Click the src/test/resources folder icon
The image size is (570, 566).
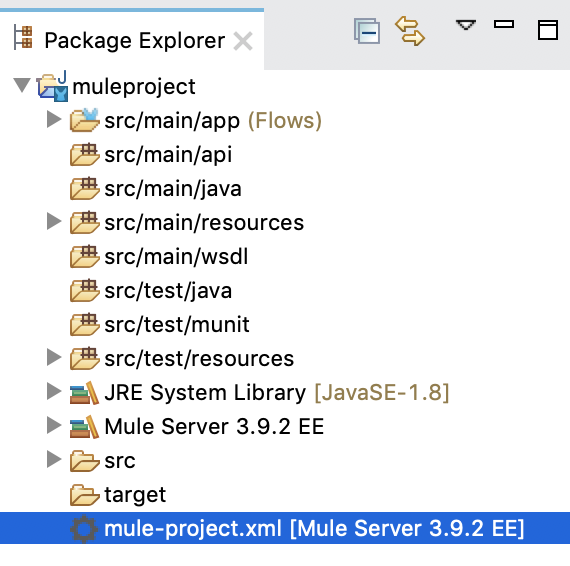(x=84, y=358)
